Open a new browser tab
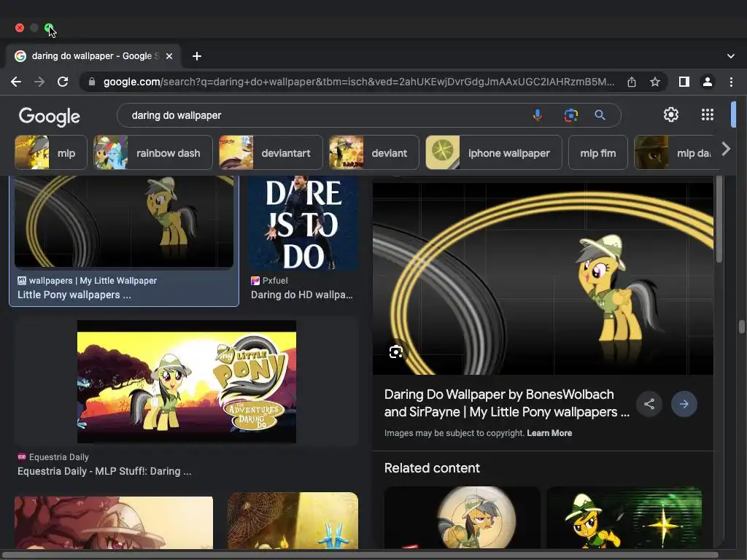The width and height of the screenshot is (747, 560). pyautogui.click(x=197, y=56)
